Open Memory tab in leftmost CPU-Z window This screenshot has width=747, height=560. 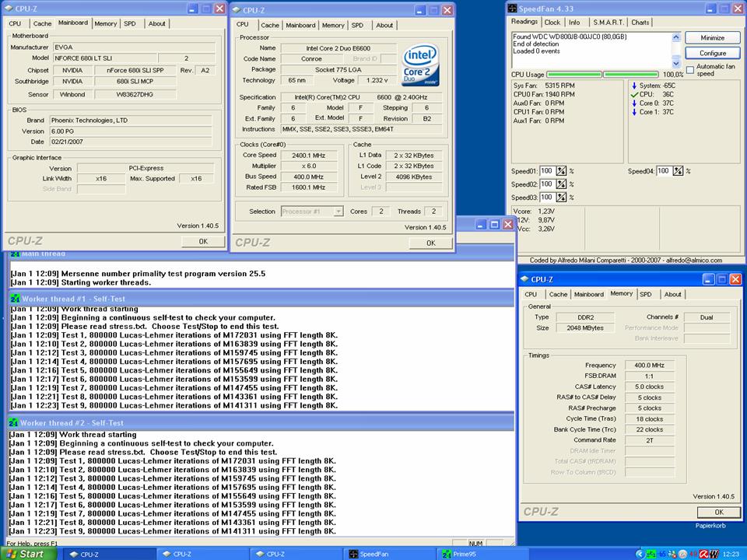(x=105, y=23)
